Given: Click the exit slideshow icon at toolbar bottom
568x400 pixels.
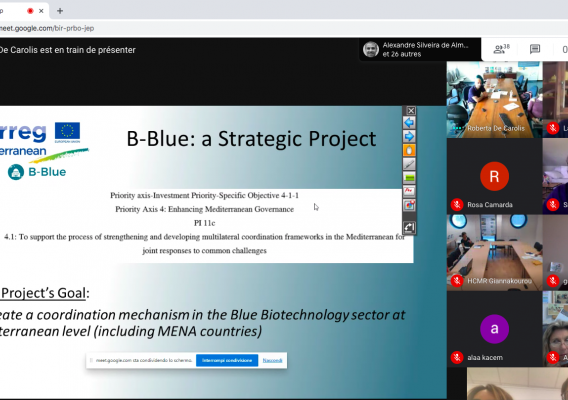Looking at the screenshot, I should pos(409,227).
